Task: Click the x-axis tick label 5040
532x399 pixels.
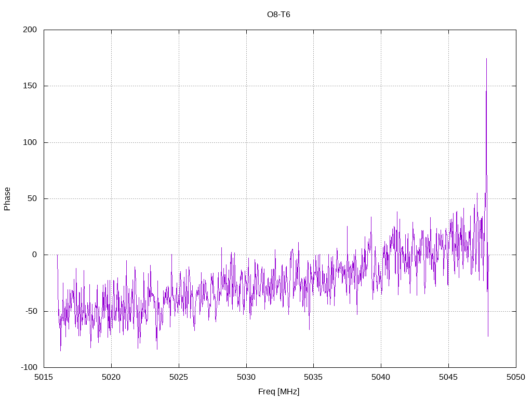Action: [x=381, y=377]
